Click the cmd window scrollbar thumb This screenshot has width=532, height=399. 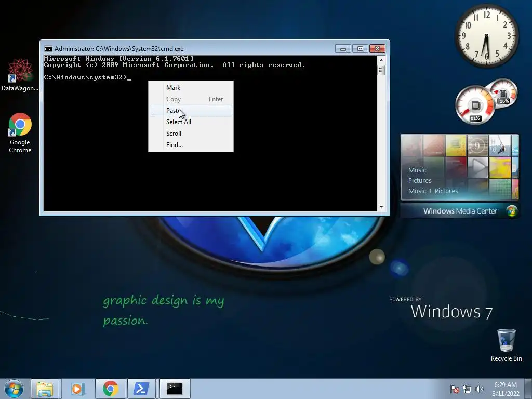pos(381,70)
